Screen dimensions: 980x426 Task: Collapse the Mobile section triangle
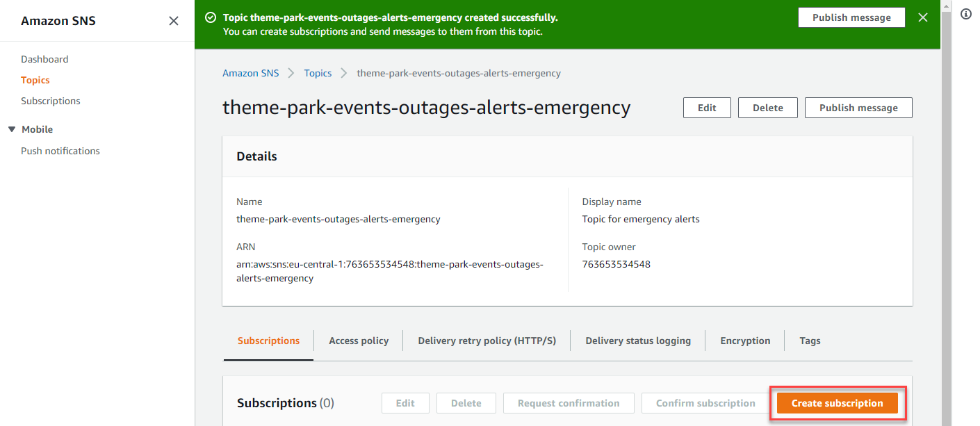pos(12,129)
